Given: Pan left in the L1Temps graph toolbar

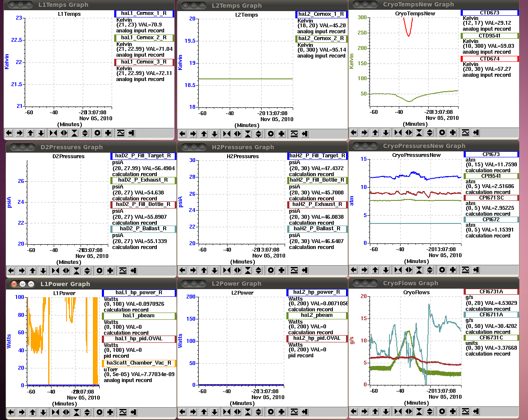Looking at the screenshot, I should click(x=9, y=133).
